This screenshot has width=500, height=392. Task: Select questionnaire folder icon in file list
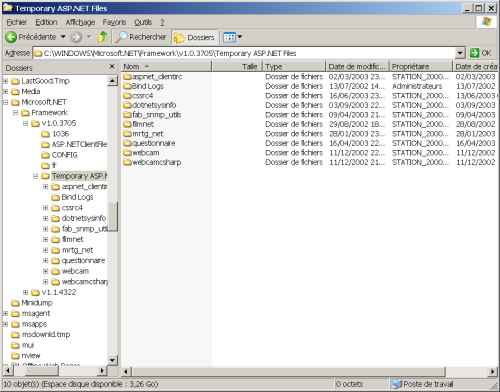pos(128,143)
